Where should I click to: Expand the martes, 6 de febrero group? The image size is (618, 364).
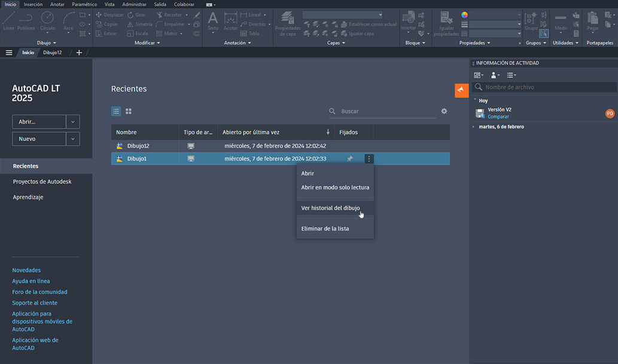click(x=474, y=127)
